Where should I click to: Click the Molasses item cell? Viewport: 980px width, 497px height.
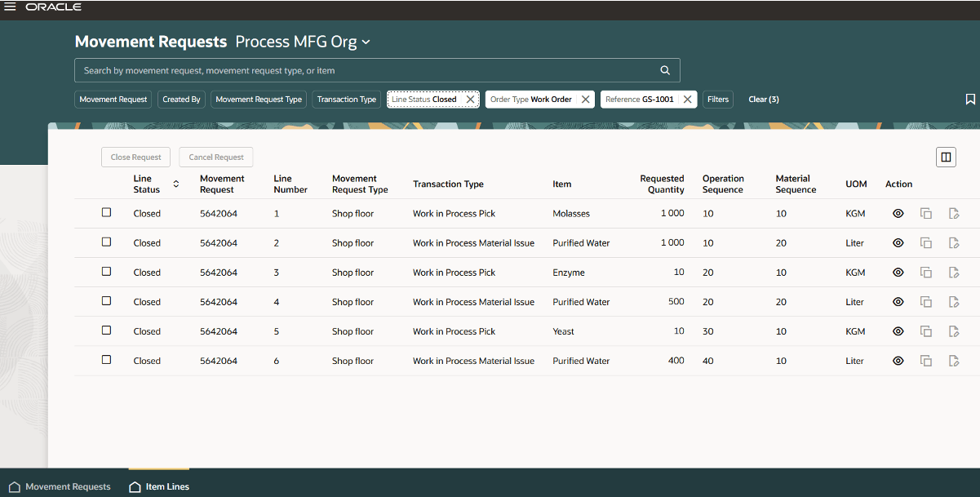pos(571,214)
